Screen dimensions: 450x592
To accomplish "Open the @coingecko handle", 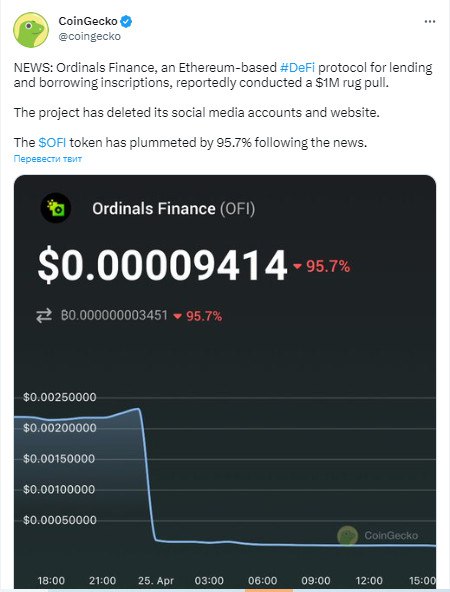I will pos(89,36).
